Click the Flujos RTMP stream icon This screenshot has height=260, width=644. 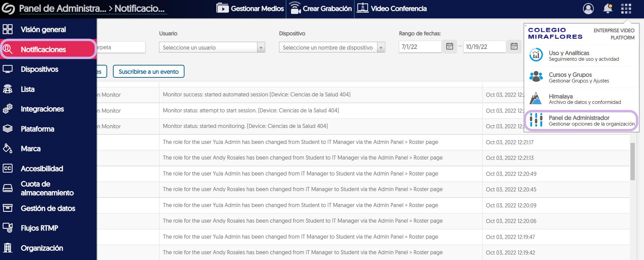(x=8, y=228)
